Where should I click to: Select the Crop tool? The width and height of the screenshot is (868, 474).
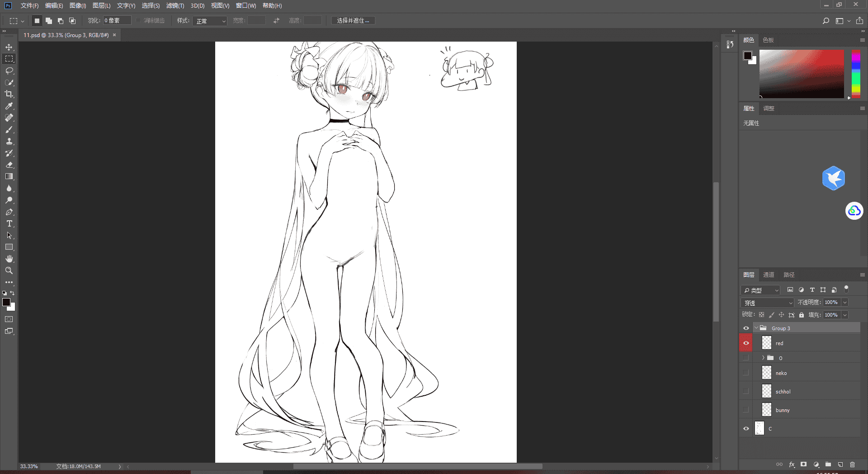(9, 94)
